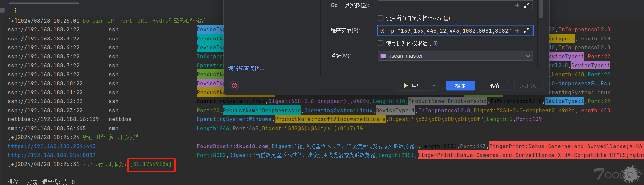The width and height of the screenshot is (644, 185).
Task: Expand the arrow next to 运行 button
Action: 434,86
